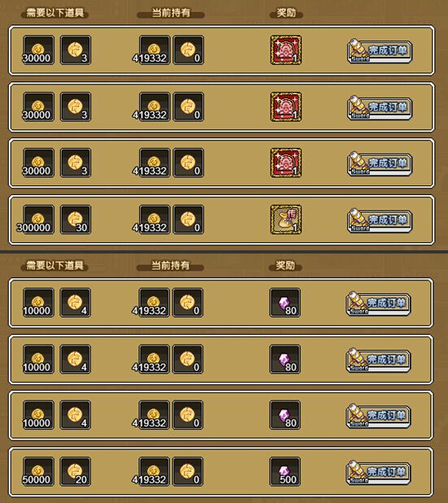The image size is (448, 503).
Task: Complete the order rewarding 500 gems
Action: (378, 472)
